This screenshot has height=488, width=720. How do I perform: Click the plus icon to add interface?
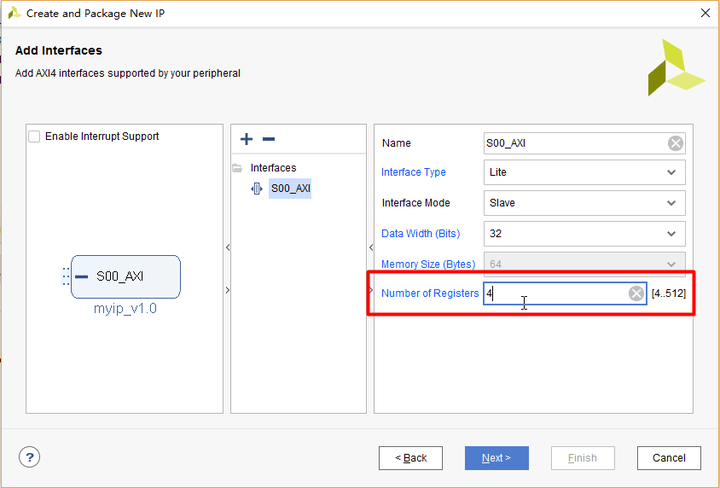[247, 139]
